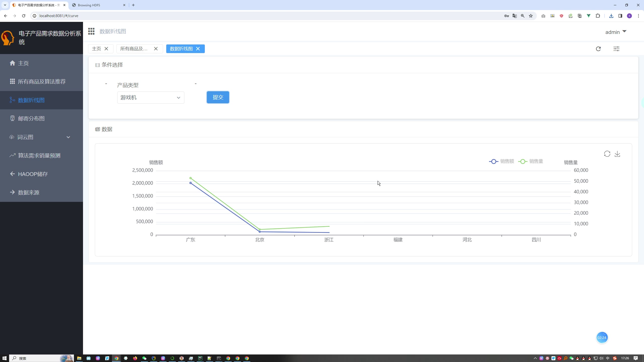Click the 北京 green 销售量 data point

pos(260,230)
